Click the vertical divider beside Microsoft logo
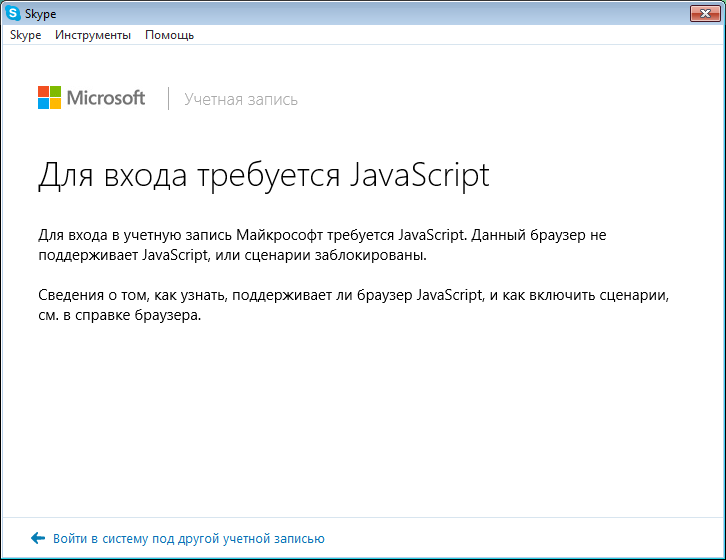Viewport: 726px width, 560px height. (x=168, y=98)
